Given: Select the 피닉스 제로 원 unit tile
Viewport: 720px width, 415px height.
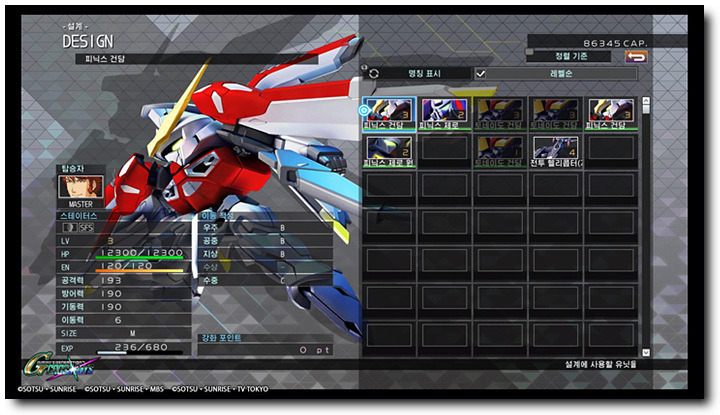Looking at the screenshot, I should click(x=389, y=151).
